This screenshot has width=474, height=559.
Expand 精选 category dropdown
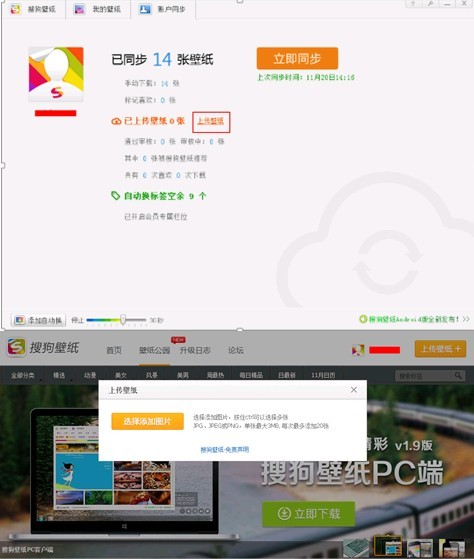(59, 375)
